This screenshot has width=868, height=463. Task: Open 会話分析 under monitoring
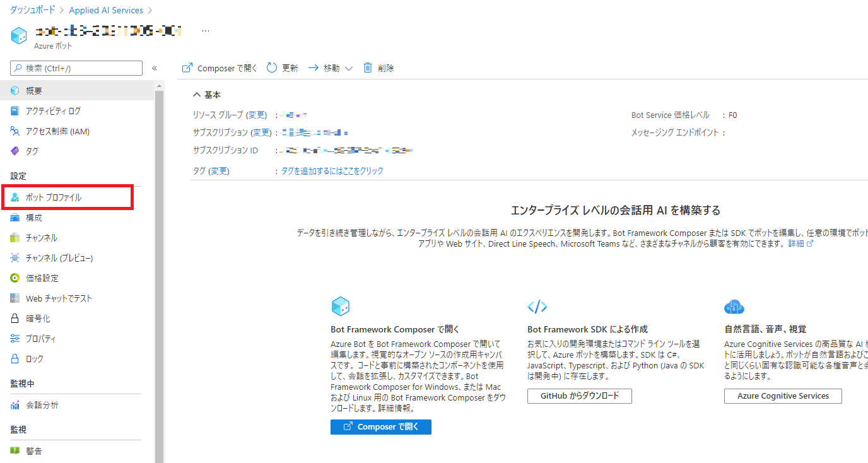[x=42, y=405]
